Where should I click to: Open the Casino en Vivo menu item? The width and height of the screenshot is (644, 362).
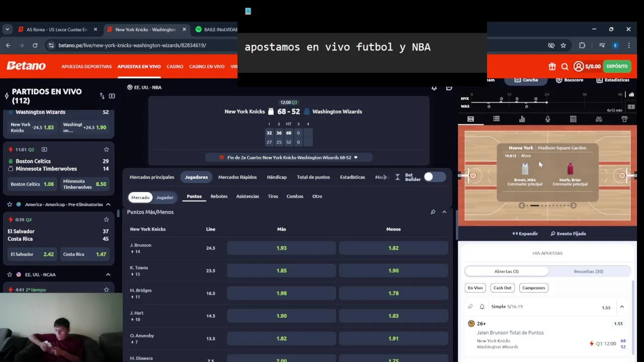pyautogui.click(x=207, y=66)
